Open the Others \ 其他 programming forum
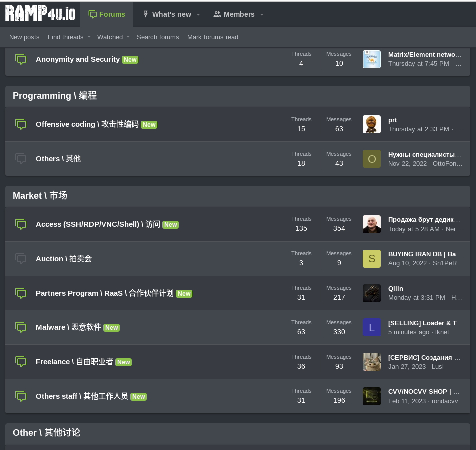This screenshot has width=476, height=450. (58, 159)
